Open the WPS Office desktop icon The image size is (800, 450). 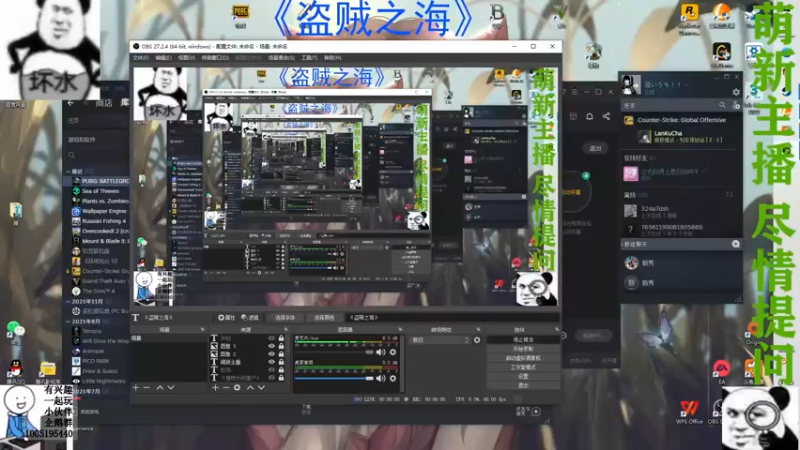[689, 412]
